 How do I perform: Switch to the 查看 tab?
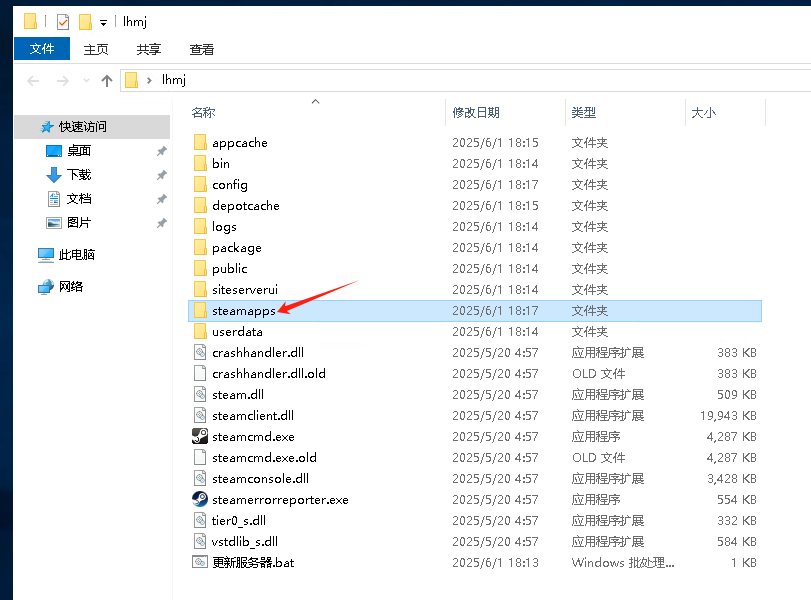click(x=202, y=49)
